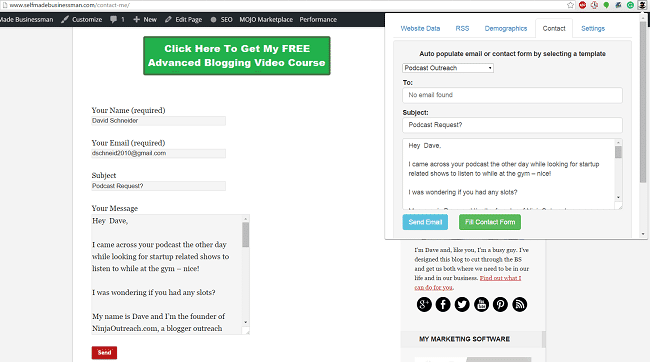Open Grammarly green extension icon
The image size is (650, 362).
(x=630, y=5)
